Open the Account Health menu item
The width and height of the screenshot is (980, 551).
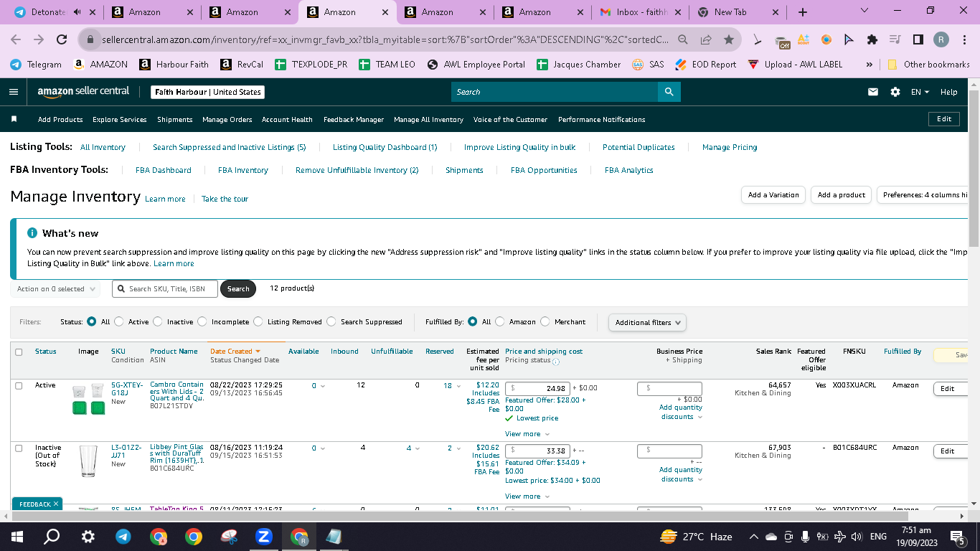287,119
